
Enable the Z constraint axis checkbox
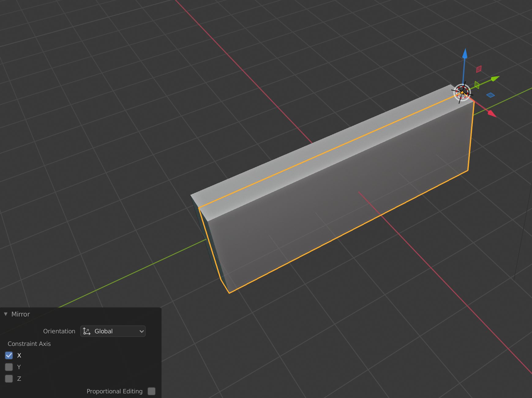9,379
